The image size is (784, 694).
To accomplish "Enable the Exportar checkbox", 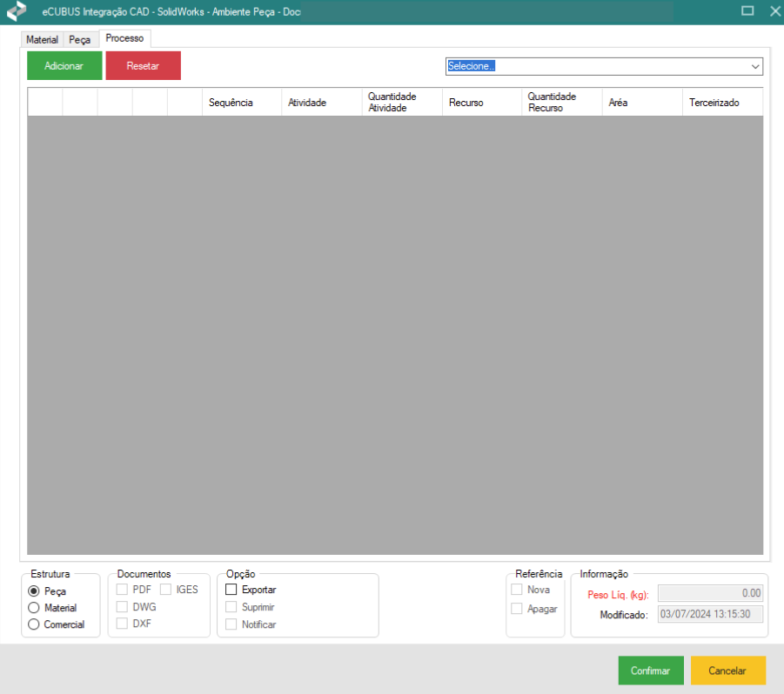I will coord(231,590).
